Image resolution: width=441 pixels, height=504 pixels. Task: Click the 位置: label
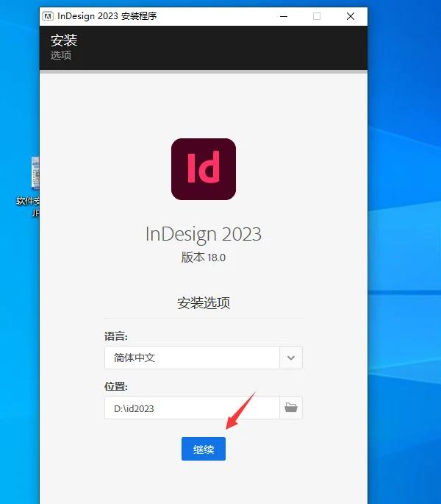116,386
